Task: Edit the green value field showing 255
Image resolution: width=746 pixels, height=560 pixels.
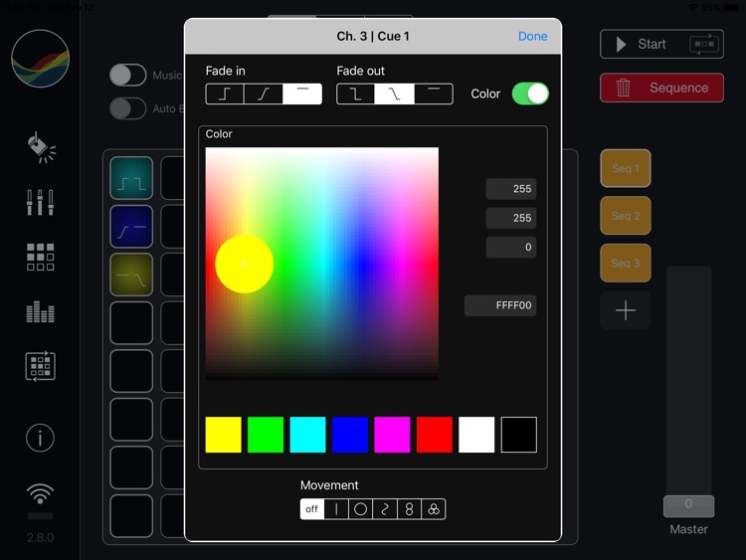Action: [511, 218]
